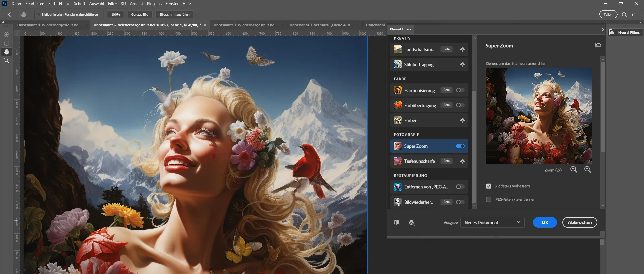The height and width of the screenshot is (274, 644).
Task: Select the Tiefenunschärfe filter row
Action: click(429, 161)
